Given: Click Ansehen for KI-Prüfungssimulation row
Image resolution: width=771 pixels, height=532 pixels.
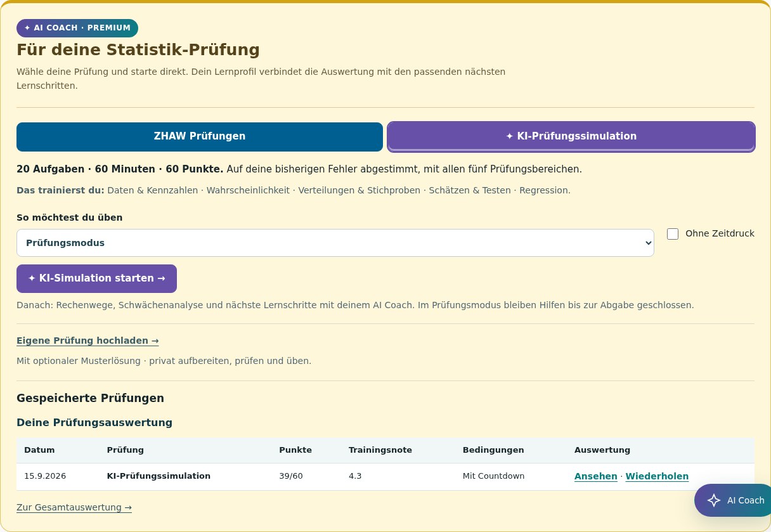Looking at the screenshot, I should 596,476.
